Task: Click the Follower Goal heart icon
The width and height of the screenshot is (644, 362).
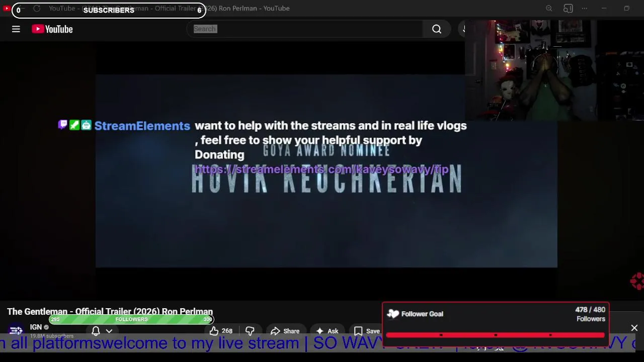Action: (x=393, y=314)
